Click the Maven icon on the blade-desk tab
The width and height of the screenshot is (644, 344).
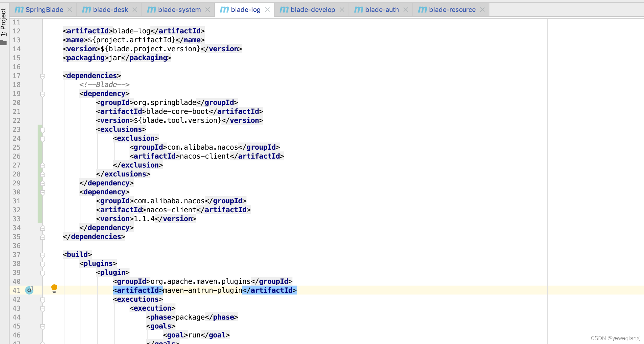click(x=87, y=9)
